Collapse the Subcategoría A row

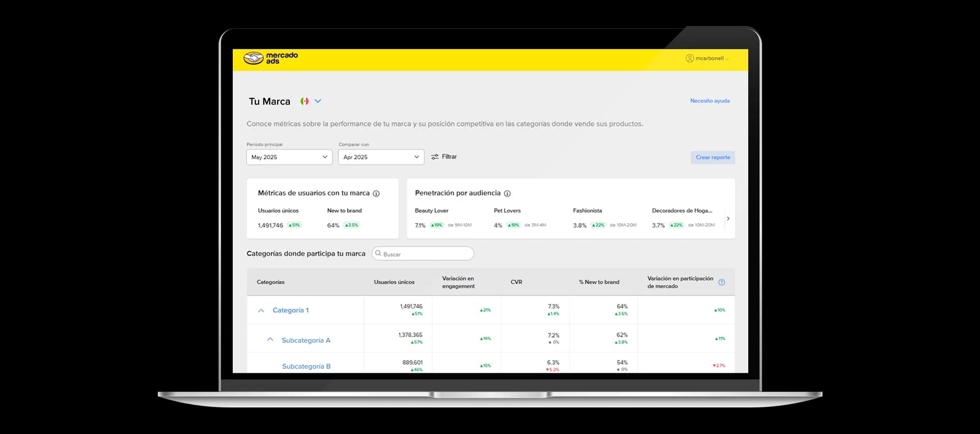click(x=270, y=340)
